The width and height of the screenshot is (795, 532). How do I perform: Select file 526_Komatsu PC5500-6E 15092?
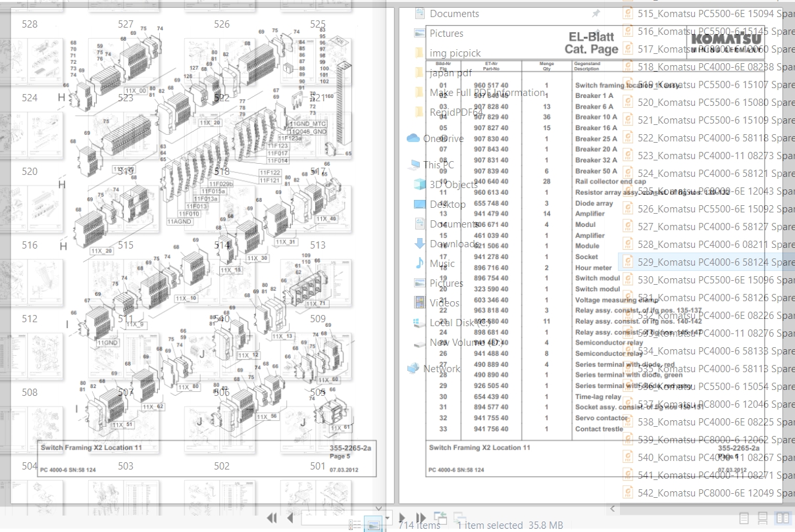tap(716, 208)
